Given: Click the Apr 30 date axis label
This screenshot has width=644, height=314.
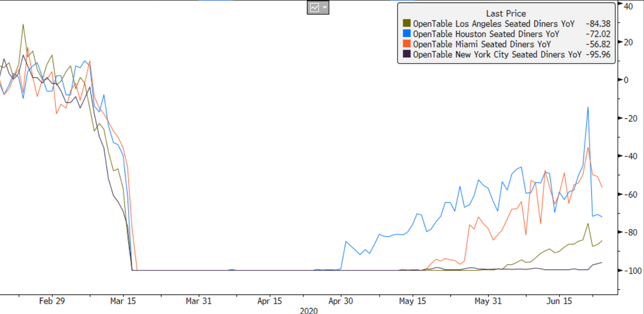Looking at the screenshot, I should 341,301.
